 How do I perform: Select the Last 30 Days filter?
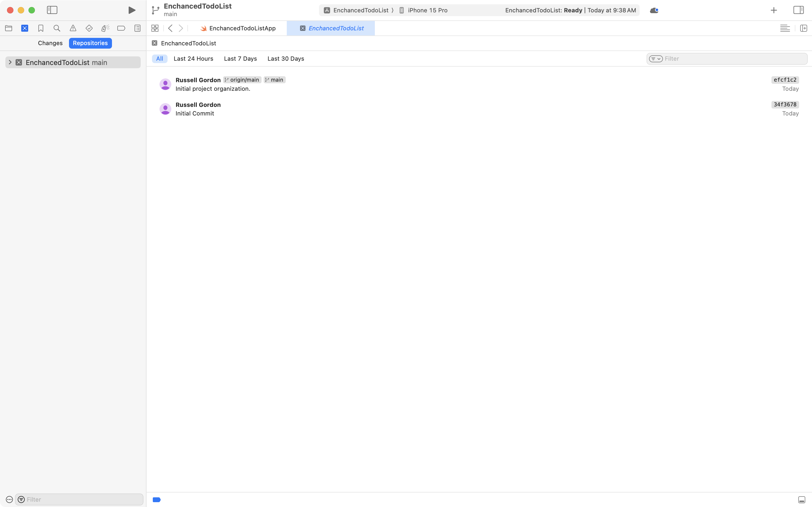[285, 58]
